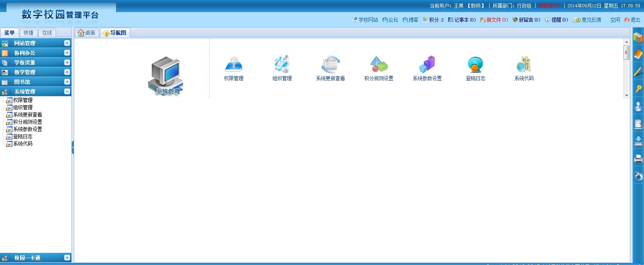Open the 登陆日志 icon
The height and width of the screenshot is (265, 644).
pos(475,65)
